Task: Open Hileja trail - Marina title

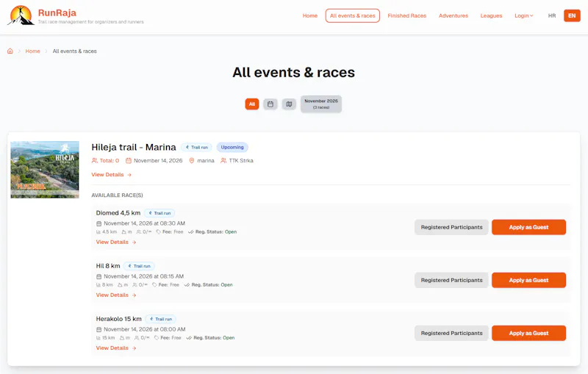Action: [134, 147]
